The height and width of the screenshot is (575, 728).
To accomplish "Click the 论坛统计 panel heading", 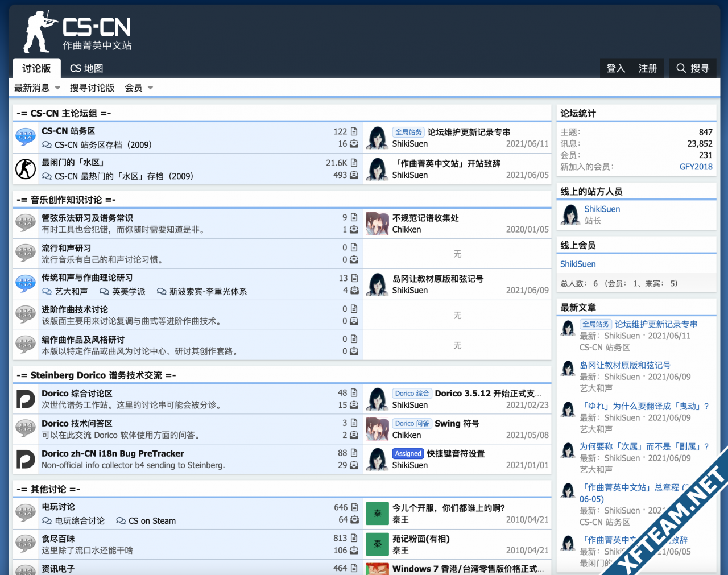I will pyautogui.click(x=578, y=113).
